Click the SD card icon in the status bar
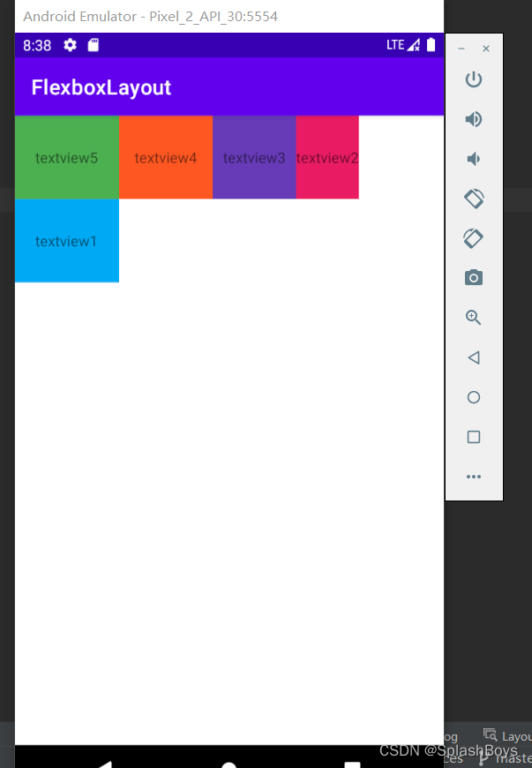Image resolution: width=532 pixels, height=768 pixels. point(93,45)
